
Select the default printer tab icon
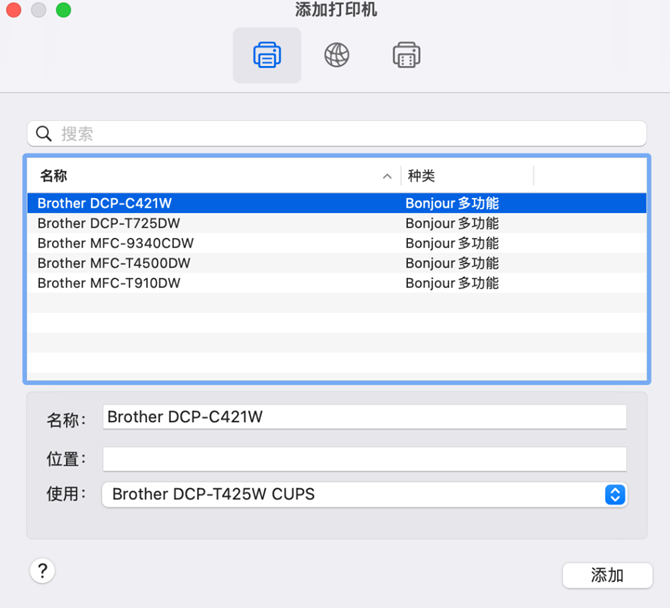coord(267,55)
